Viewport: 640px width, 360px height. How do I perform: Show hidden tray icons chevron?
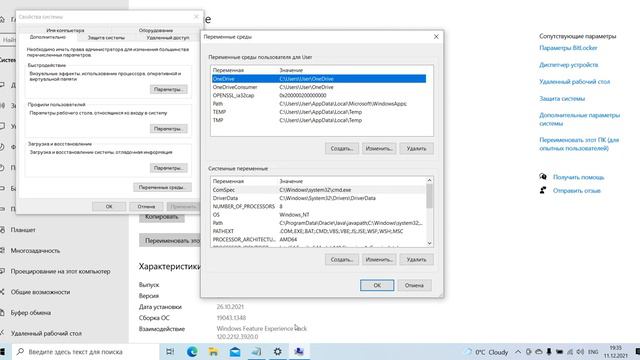point(518,351)
